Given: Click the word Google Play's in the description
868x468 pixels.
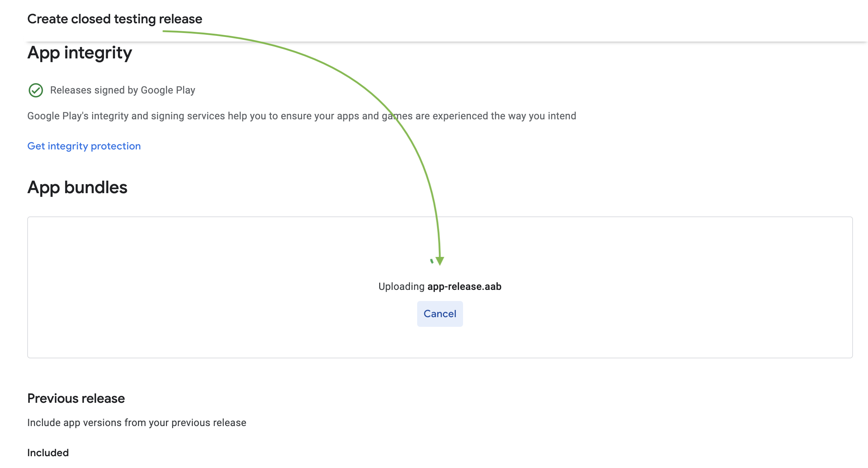Looking at the screenshot, I should [x=58, y=116].
